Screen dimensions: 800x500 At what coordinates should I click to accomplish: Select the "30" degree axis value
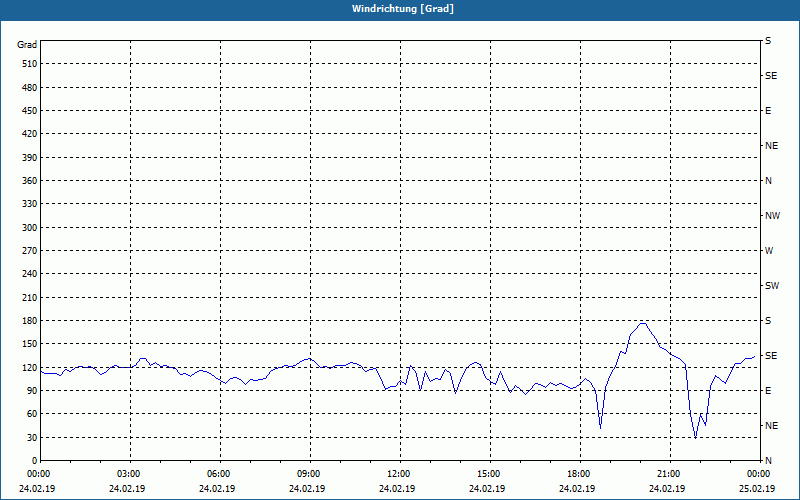click(x=32, y=437)
